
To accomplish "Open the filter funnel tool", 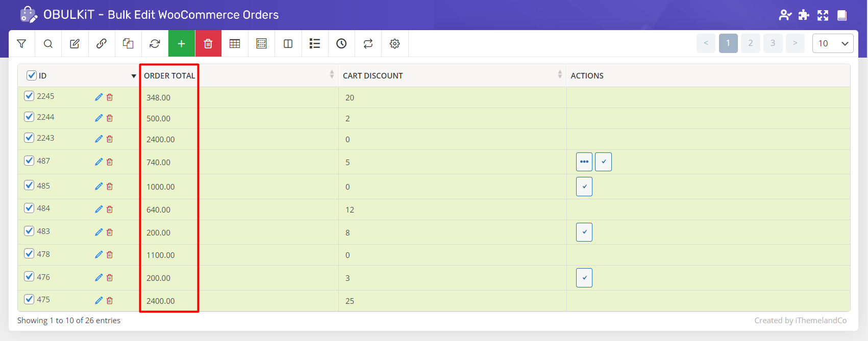I will point(21,44).
